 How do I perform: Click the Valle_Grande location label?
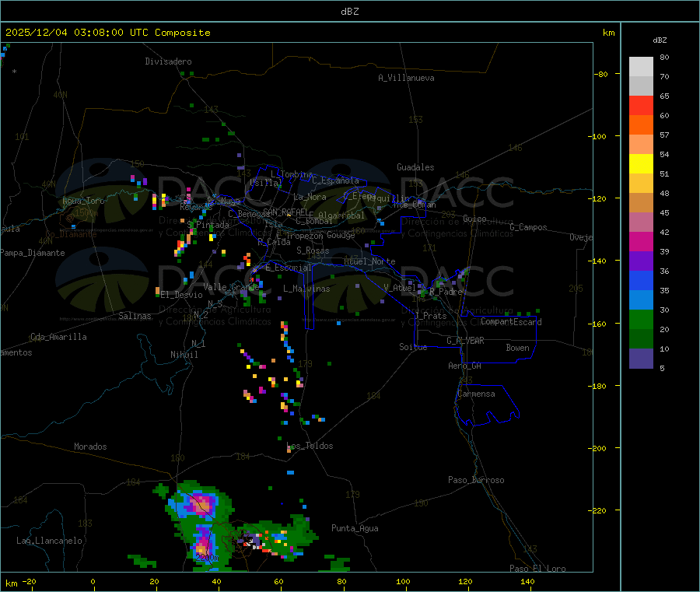[231, 286]
